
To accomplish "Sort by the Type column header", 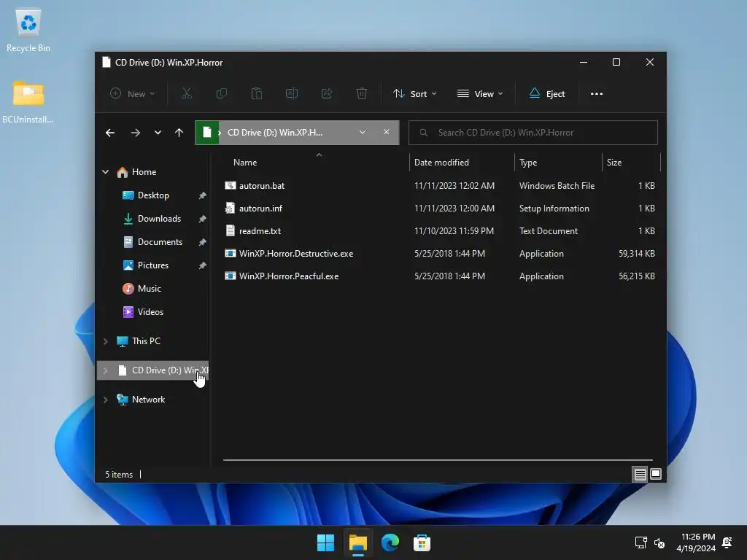I will [528, 163].
